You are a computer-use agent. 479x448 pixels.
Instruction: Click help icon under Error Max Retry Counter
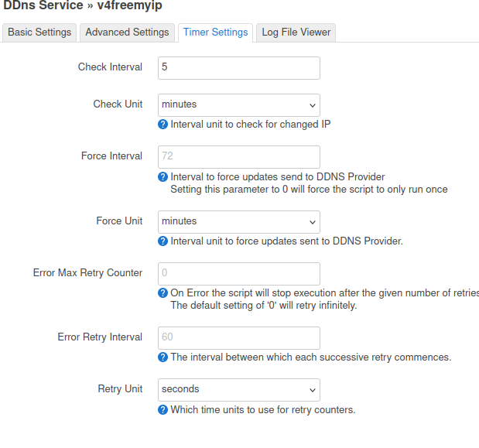163,293
